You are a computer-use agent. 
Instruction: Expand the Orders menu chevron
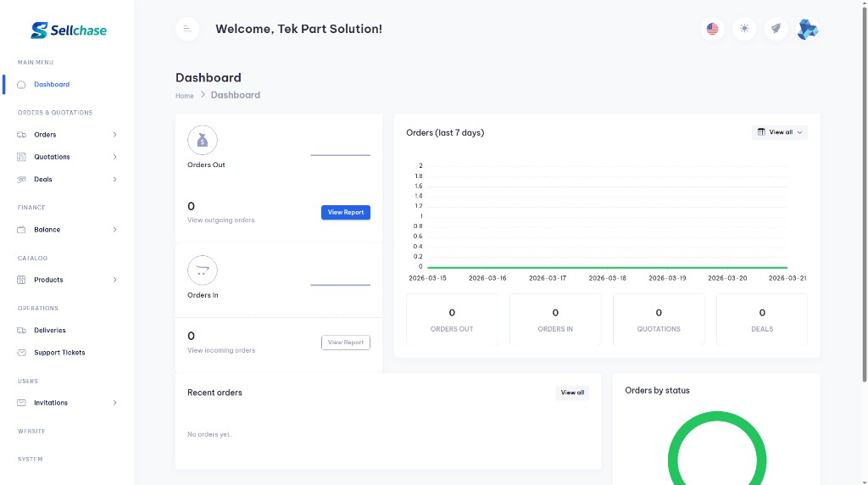click(x=114, y=135)
